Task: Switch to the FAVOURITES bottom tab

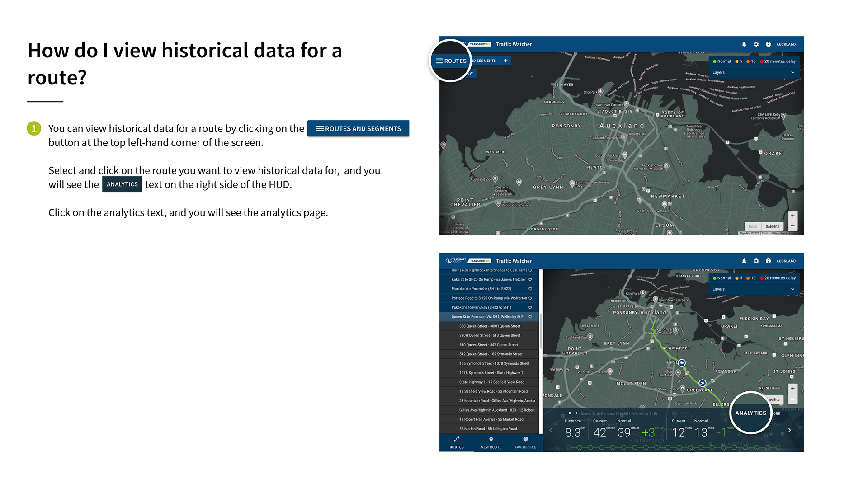Action: tap(525, 443)
